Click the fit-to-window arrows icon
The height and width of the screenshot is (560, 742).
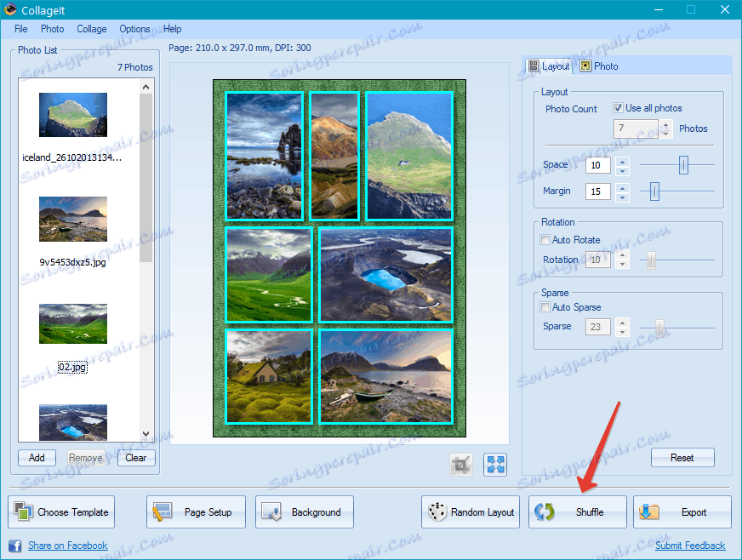(x=495, y=465)
